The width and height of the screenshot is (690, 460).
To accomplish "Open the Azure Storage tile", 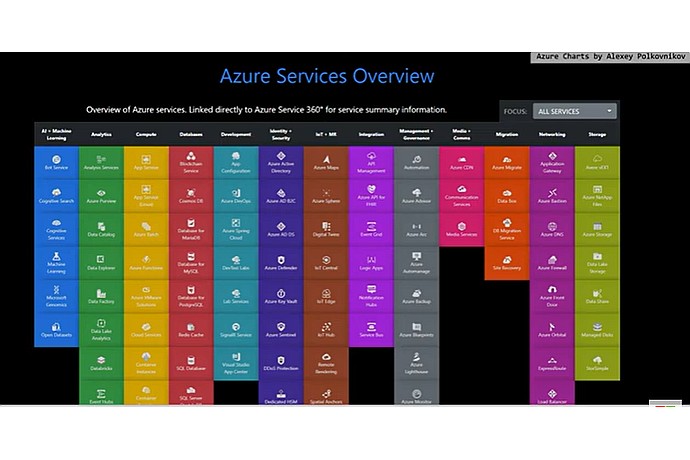I will point(597,230).
